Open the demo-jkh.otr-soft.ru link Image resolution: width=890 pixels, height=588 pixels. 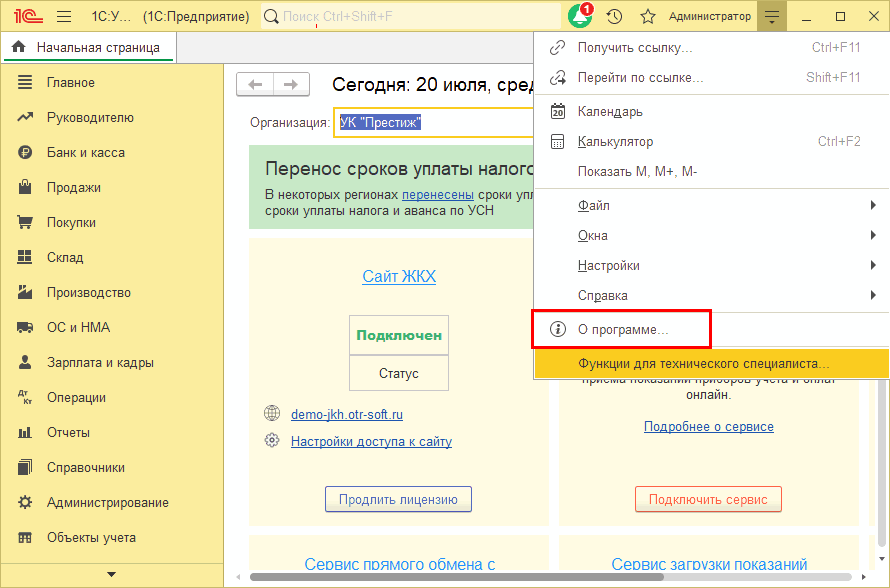click(346, 414)
